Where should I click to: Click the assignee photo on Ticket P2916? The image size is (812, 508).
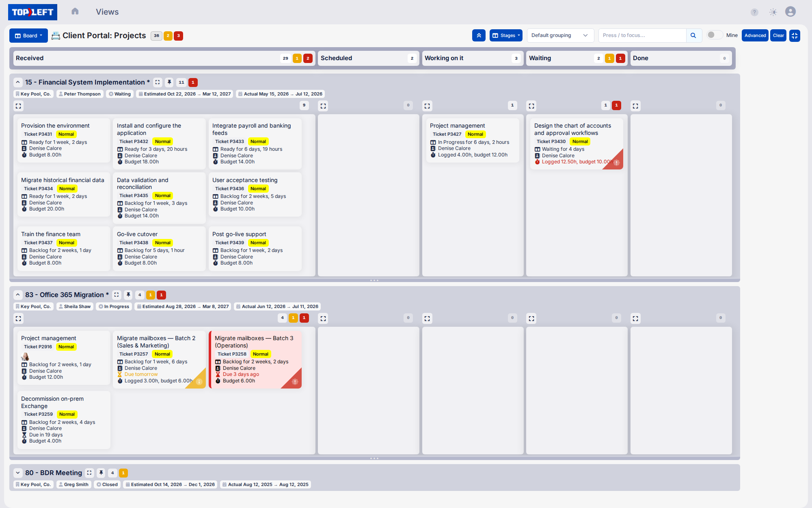(25, 357)
